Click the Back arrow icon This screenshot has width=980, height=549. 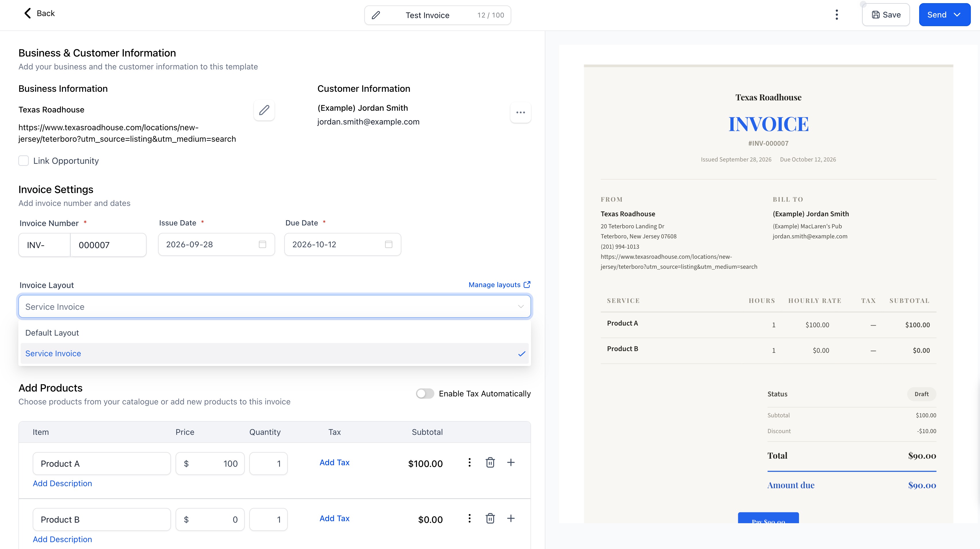27,13
